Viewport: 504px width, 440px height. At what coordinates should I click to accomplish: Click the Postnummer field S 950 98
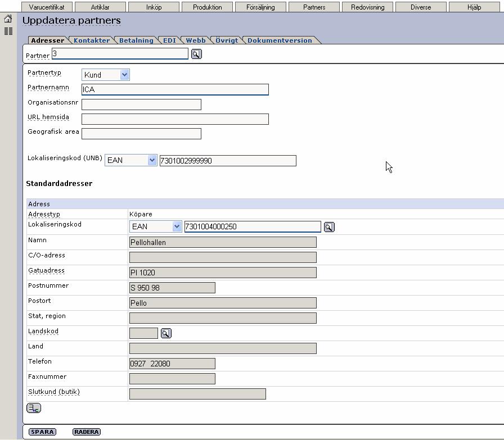(x=172, y=288)
